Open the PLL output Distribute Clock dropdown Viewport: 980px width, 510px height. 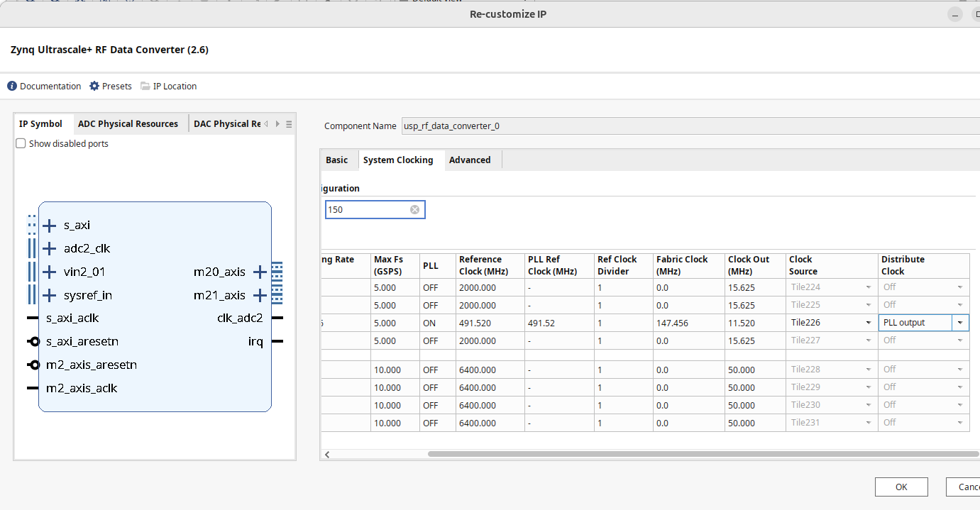coord(960,323)
